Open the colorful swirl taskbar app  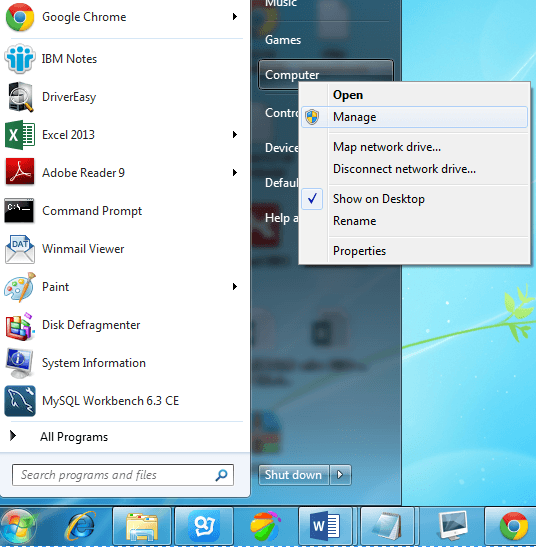[x=266, y=526]
